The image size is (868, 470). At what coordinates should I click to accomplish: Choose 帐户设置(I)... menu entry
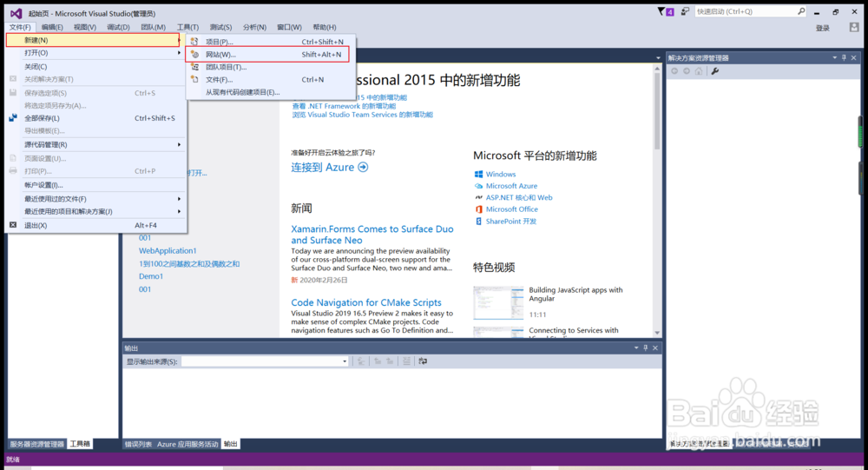click(96, 185)
